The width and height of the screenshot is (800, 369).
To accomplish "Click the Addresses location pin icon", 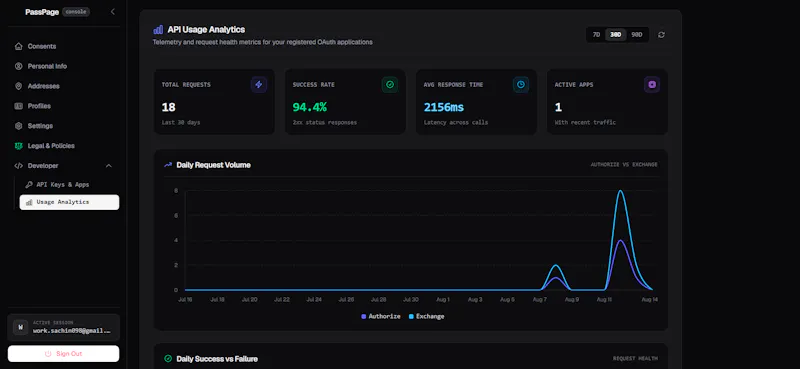I will pos(18,86).
